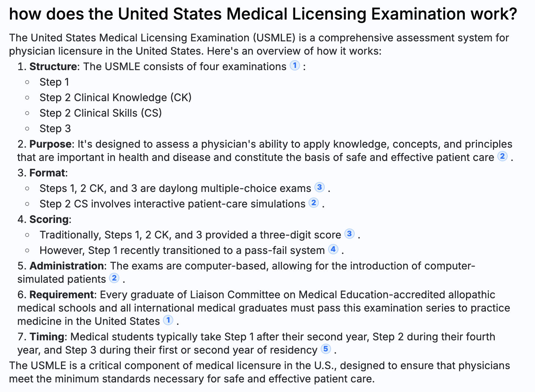The width and height of the screenshot is (535, 392).
Task: Select the "Step 2 Clinical Skills (CS)" bullet
Action: click(100, 113)
